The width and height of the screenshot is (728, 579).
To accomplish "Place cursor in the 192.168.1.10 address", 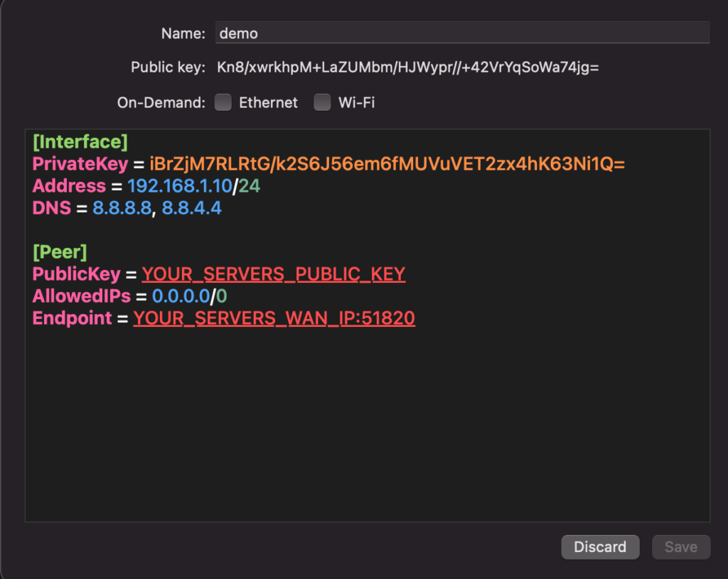I will (x=179, y=186).
